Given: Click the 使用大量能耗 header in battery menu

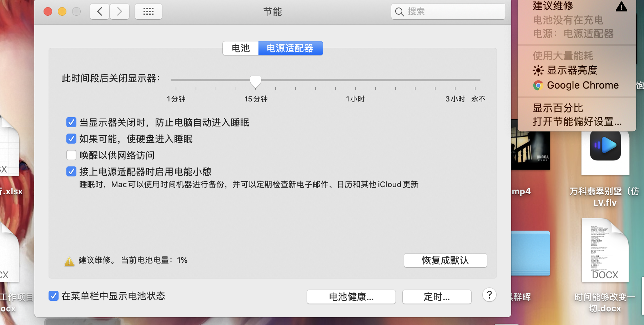Looking at the screenshot, I should tap(563, 56).
